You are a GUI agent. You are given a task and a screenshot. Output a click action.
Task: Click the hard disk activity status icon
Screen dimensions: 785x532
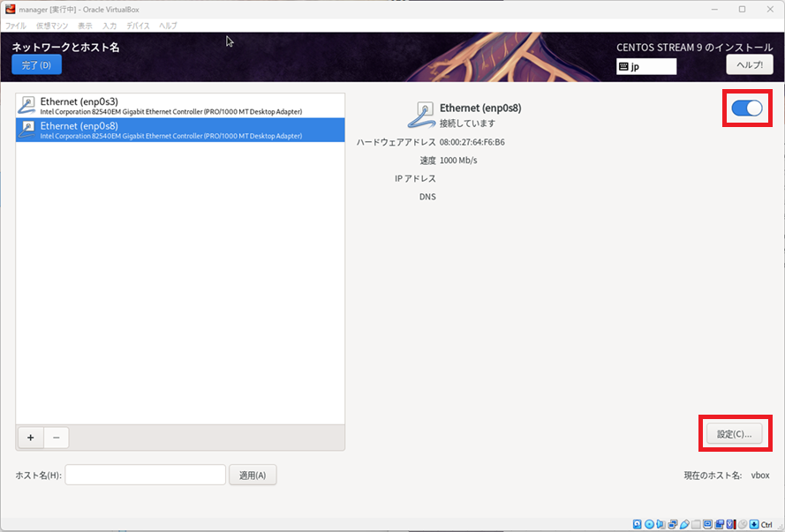click(x=637, y=524)
